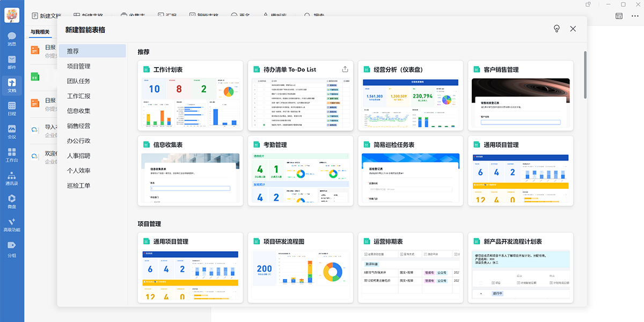644x322 pixels.
Task: Select the 工作计划表 template
Action: pyautogui.click(x=191, y=94)
